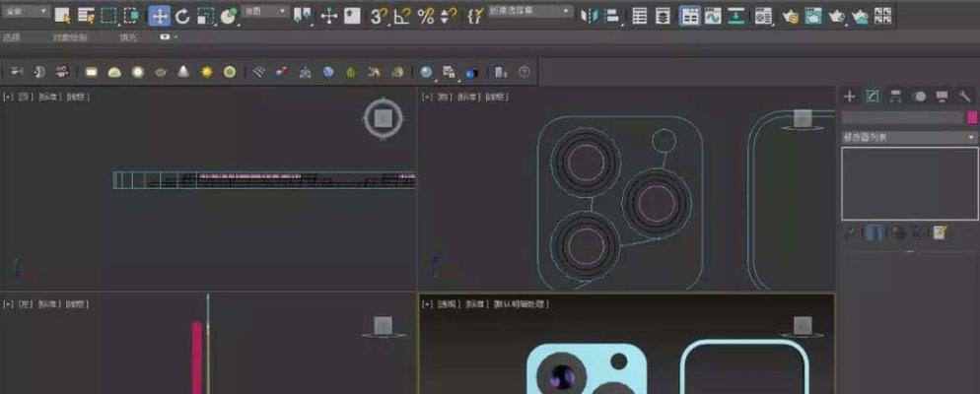The height and width of the screenshot is (394, 980).
Task: Open the Modify command panel tab
Action: click(x=873, y=97)
